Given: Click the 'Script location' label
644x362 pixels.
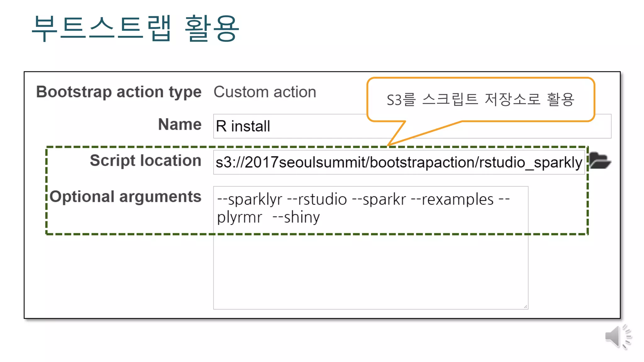Looking at the screenshot, I should 146,161.
